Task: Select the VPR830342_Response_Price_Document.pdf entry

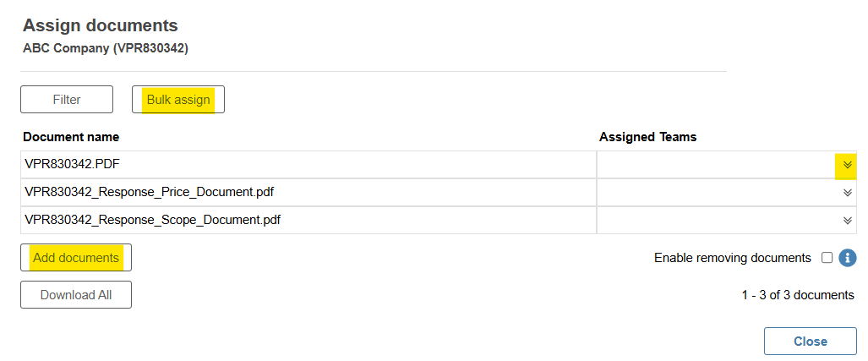Action: tap(150, 192)
